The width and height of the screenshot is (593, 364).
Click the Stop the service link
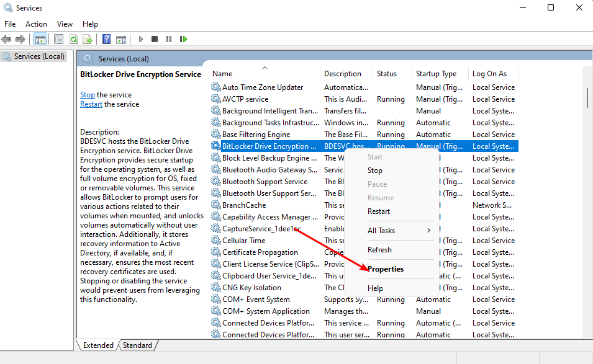click(x=88, y=95)
